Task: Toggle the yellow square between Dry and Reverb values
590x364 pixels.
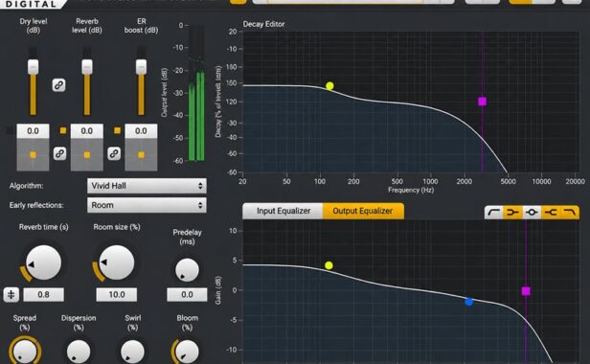Action: coord(63,130)
